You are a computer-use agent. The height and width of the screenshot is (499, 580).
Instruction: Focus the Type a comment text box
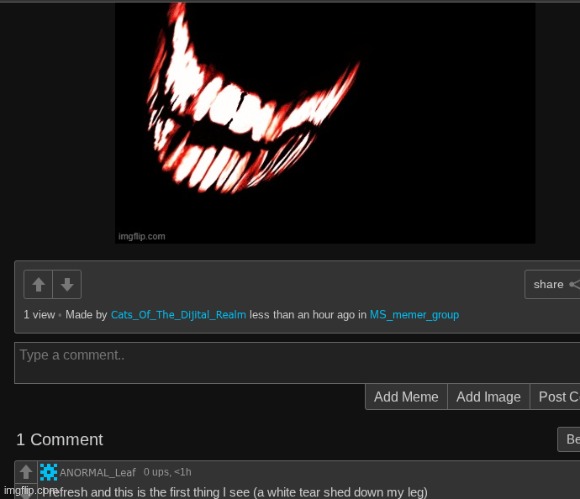[297, 363]
